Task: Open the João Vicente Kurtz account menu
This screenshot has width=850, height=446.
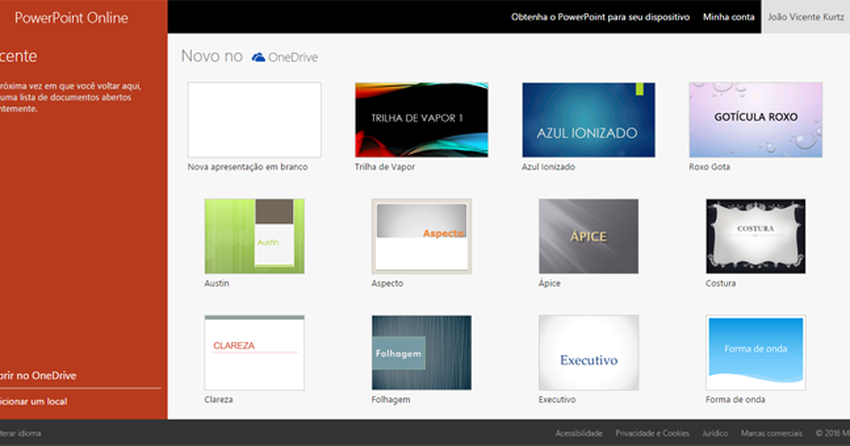Action: (x=806, y=17)
